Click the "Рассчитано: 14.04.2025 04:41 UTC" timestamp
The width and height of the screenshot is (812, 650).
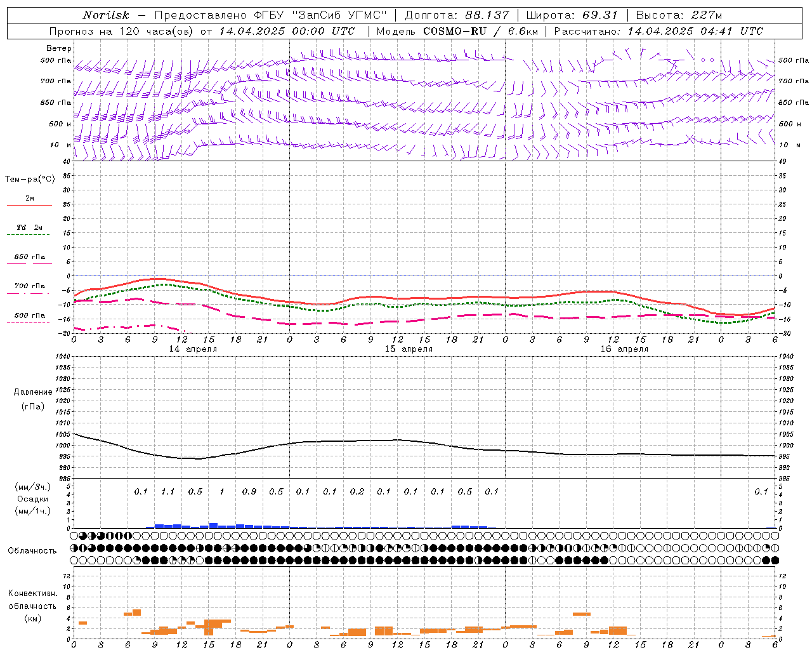click(x=658, y=31)
